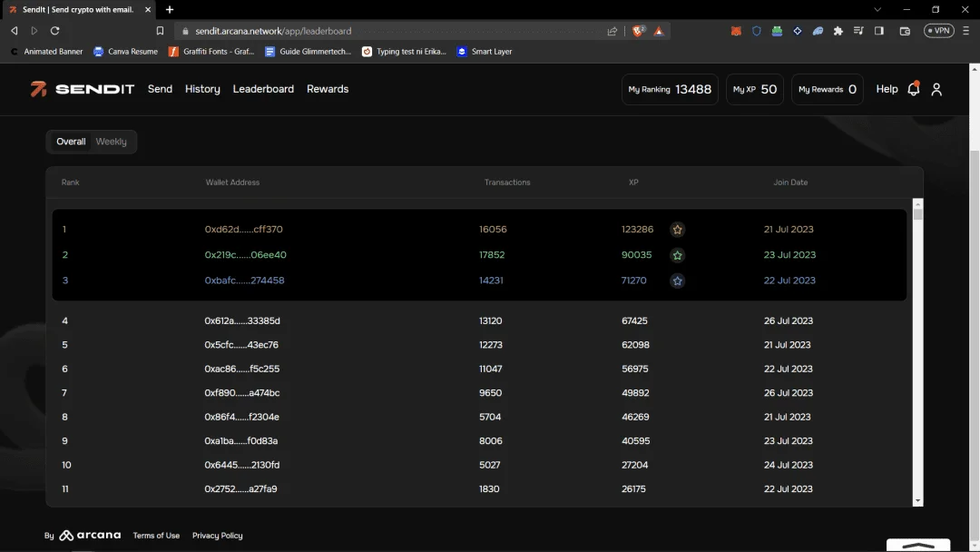
Task: Select wallet address 0xbafc......274458
Action: [x=244, y=281]
